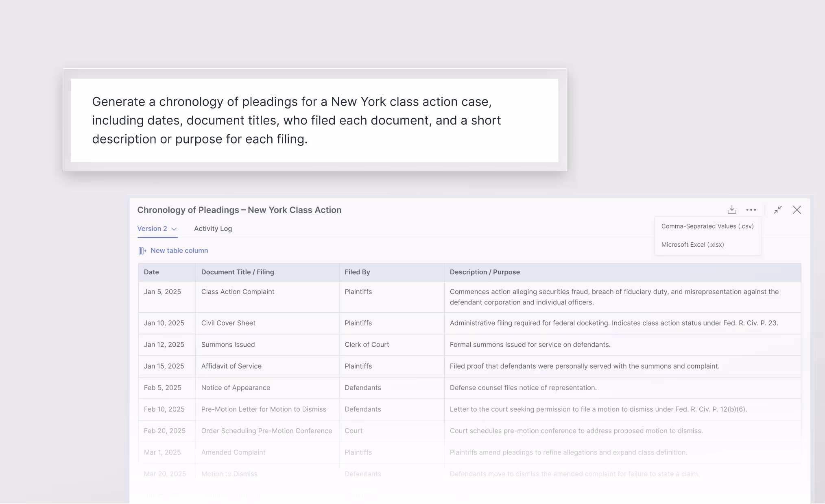This screenshot has width=825, height=504.
Task: Click the New table column link
Action: (x=179, y=250)
